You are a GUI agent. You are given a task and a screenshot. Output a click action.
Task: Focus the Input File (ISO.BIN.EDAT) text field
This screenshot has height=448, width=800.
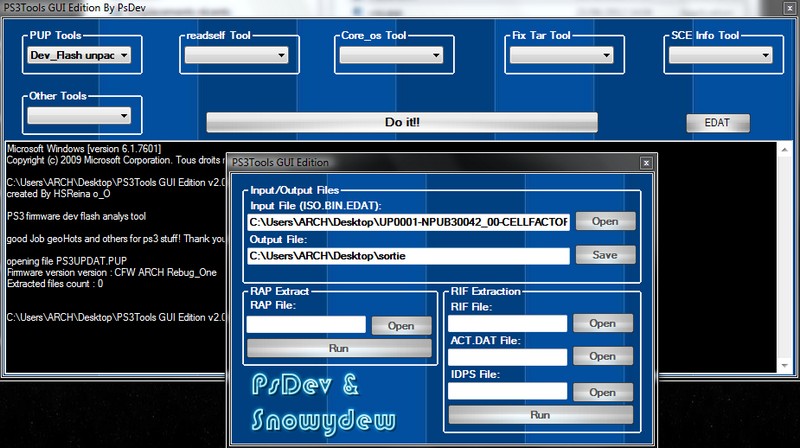pos(408,221)
